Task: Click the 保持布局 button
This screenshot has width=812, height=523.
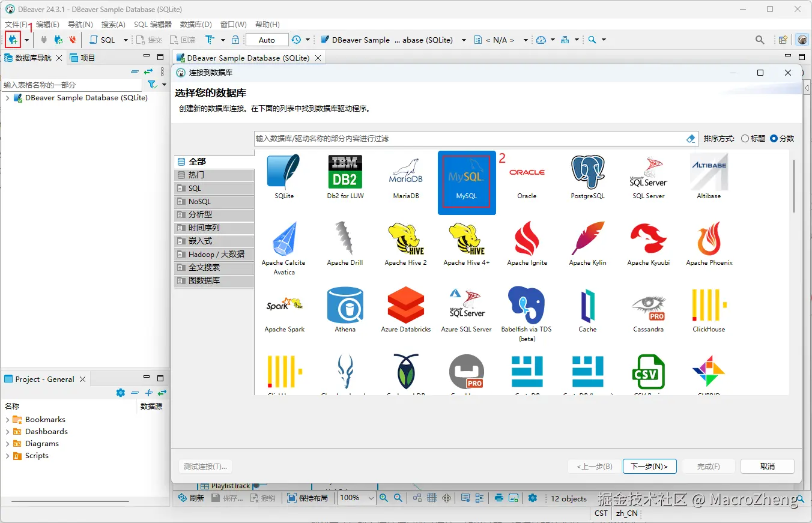Action: (x=308, y=498)
